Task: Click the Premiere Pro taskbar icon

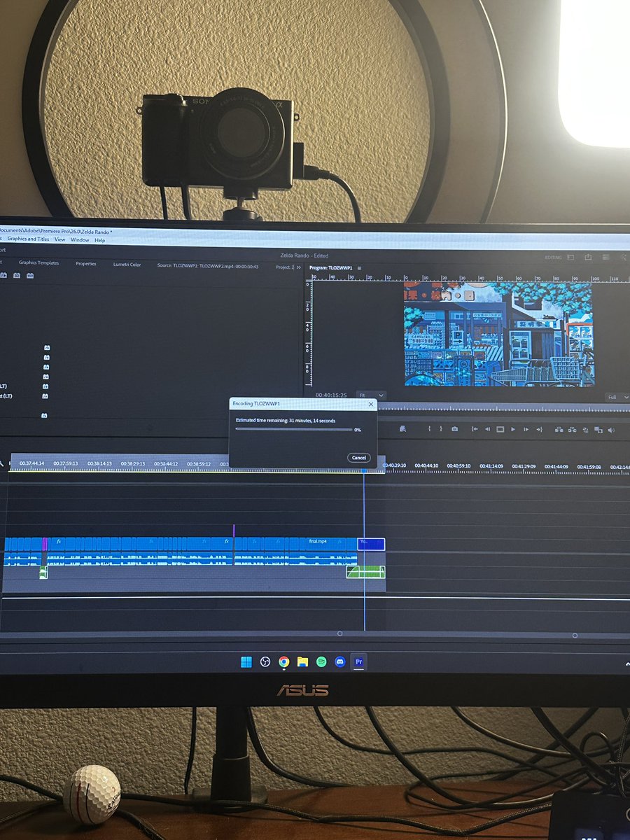Action: click(x=359, y=661)
